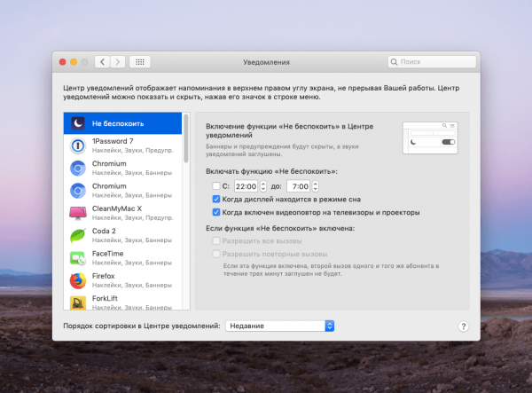Adjust the 7:00 end time stepper

pos(315,186)
